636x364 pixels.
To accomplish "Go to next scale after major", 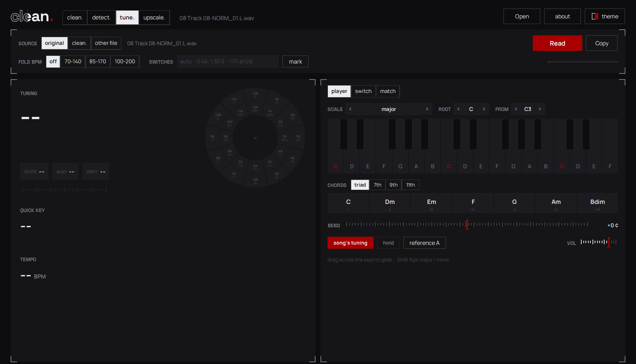I will [x=427, y=109].
